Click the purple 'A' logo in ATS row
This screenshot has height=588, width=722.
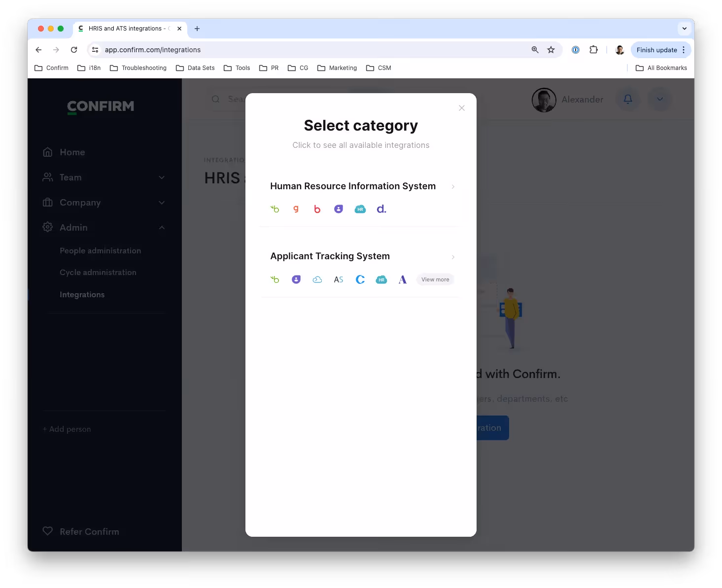(403, 279)
